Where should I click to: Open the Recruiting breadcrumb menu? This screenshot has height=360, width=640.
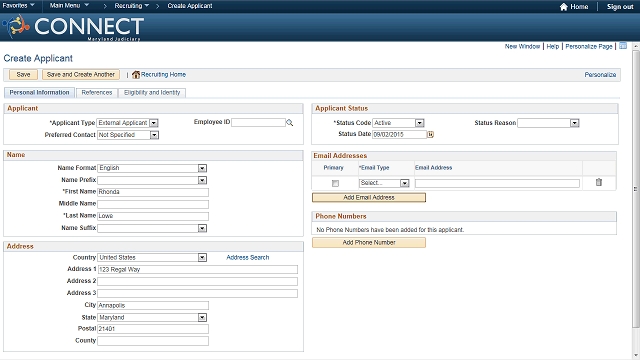point(131,6)
